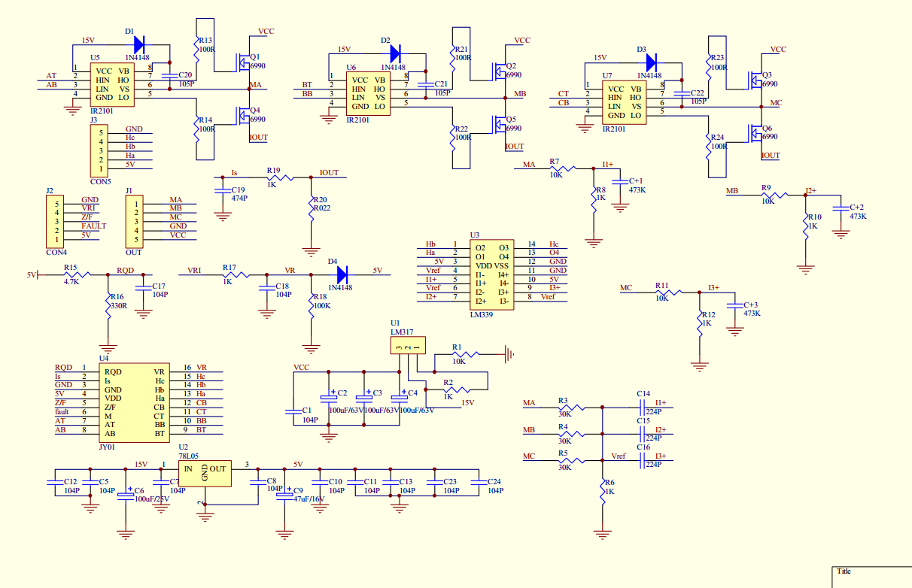Click the "R12" resistor designator
Image resolution: width=912 pixels, height=588 pixels.
click(x=708, y=315)
